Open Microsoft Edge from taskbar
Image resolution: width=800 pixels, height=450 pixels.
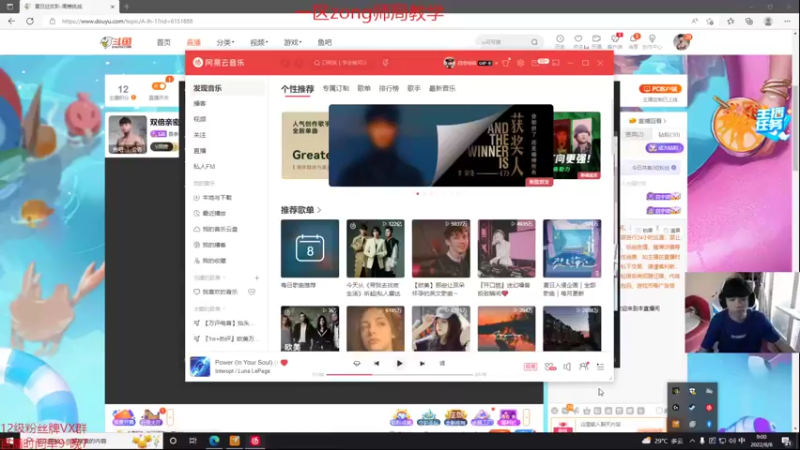pyautogui.click(x=214, y=441)
